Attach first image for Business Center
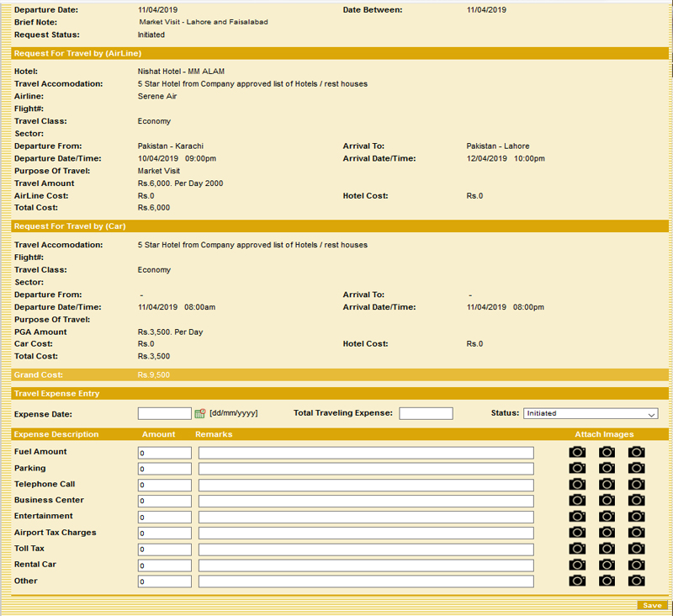The height and width of the screenshot is (616, 673). [x=577, y=500]
